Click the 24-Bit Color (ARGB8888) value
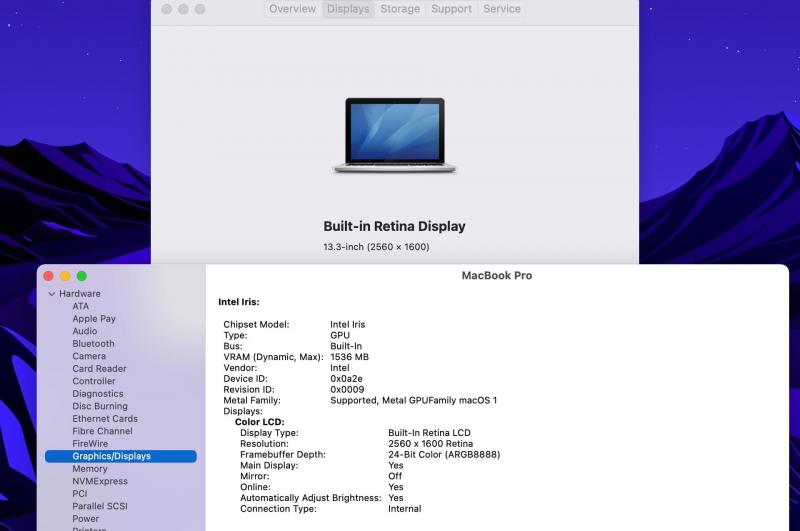Image resolution: width=800 pixels, height=531 pixels. pyautogui.click(x=444, y=454)
